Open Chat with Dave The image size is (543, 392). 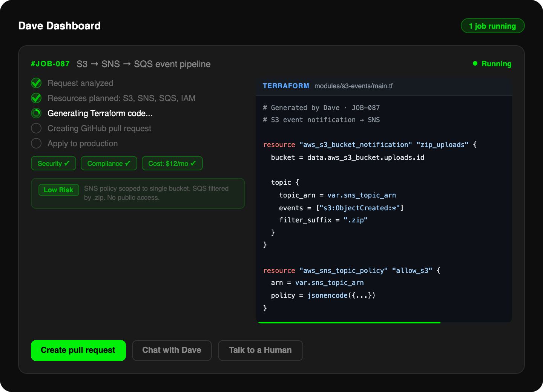[x=172, y=350]
